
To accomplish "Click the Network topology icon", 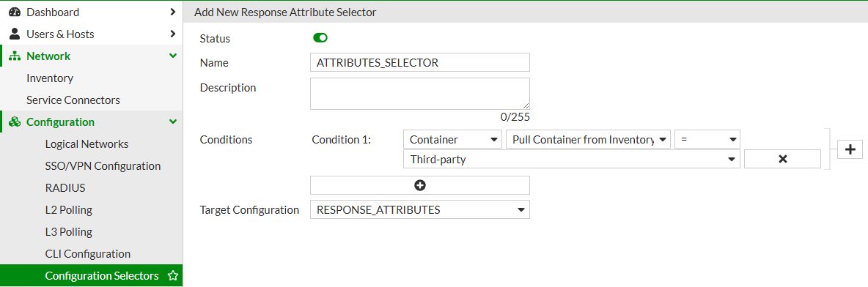I will [15, 56].
